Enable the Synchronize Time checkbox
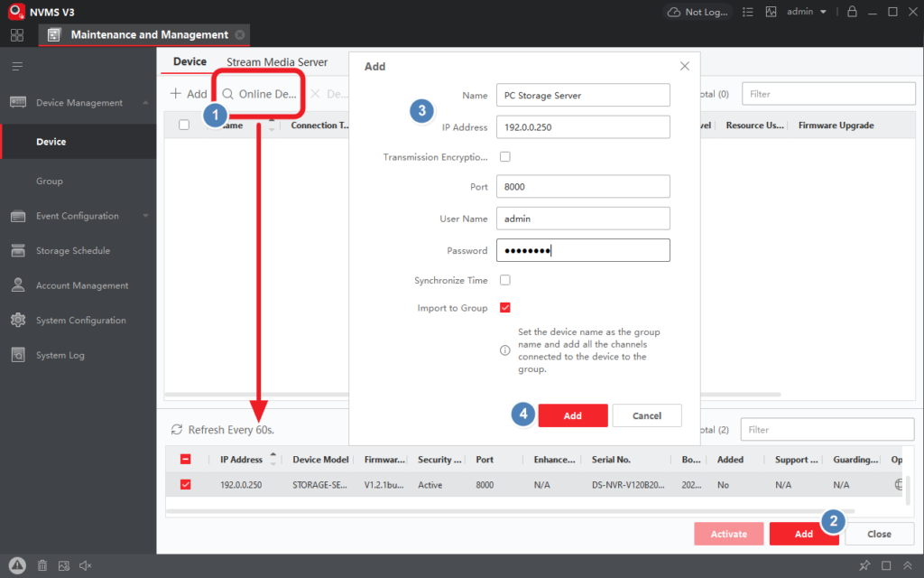The width and height of the screenshot is (924, 578). coord(505,280)
